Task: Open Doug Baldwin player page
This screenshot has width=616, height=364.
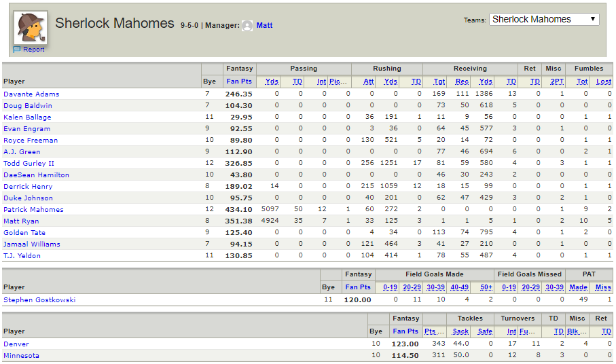Action: 27,106
